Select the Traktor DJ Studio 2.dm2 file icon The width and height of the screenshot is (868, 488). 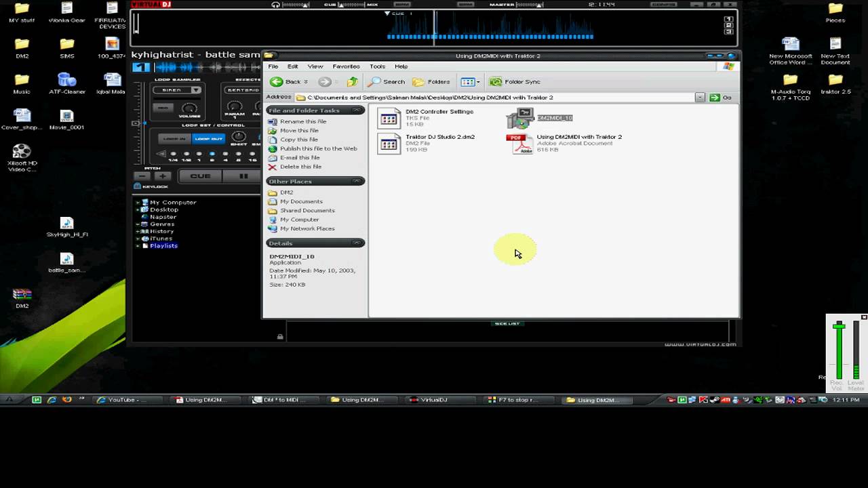pos(389,143)
